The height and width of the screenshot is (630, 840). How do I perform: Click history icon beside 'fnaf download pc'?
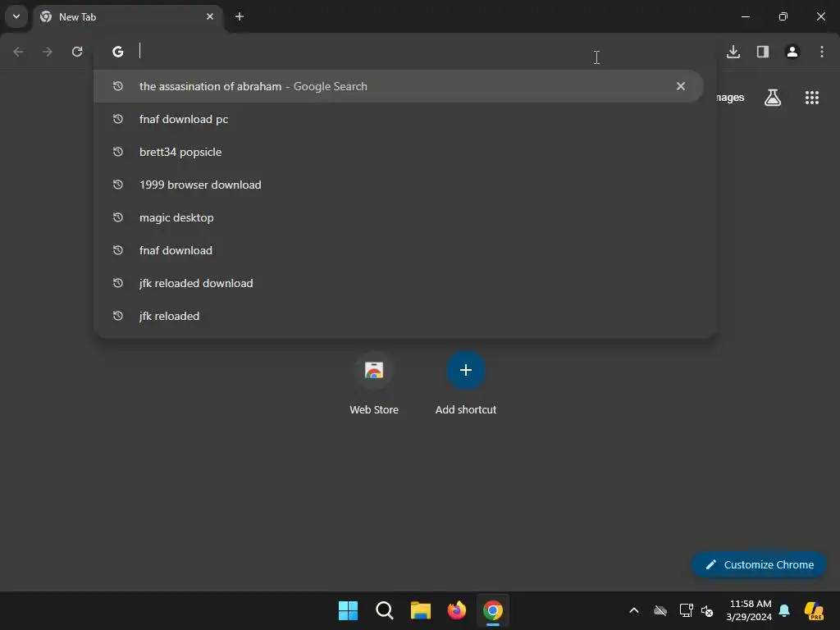[x=118, y=119]
